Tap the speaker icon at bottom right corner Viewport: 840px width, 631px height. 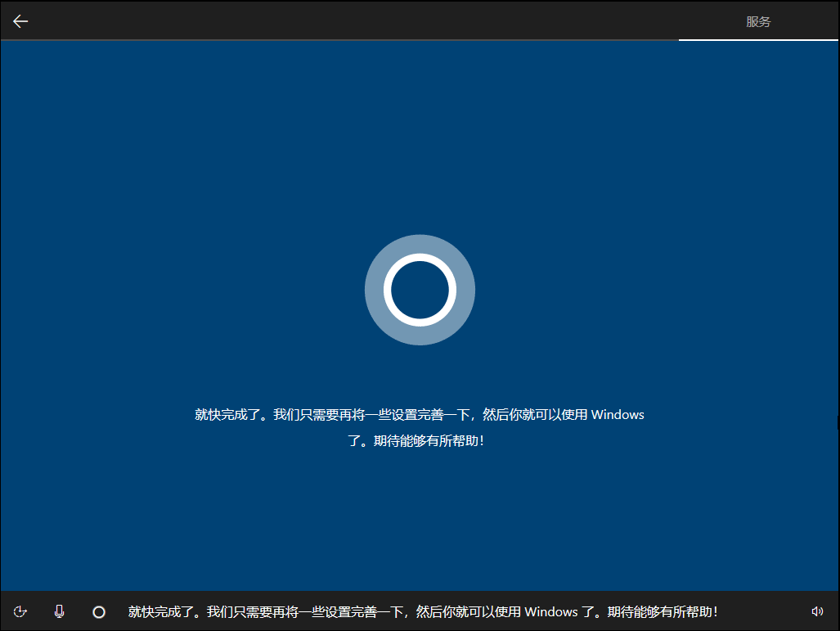pos(817,611)
